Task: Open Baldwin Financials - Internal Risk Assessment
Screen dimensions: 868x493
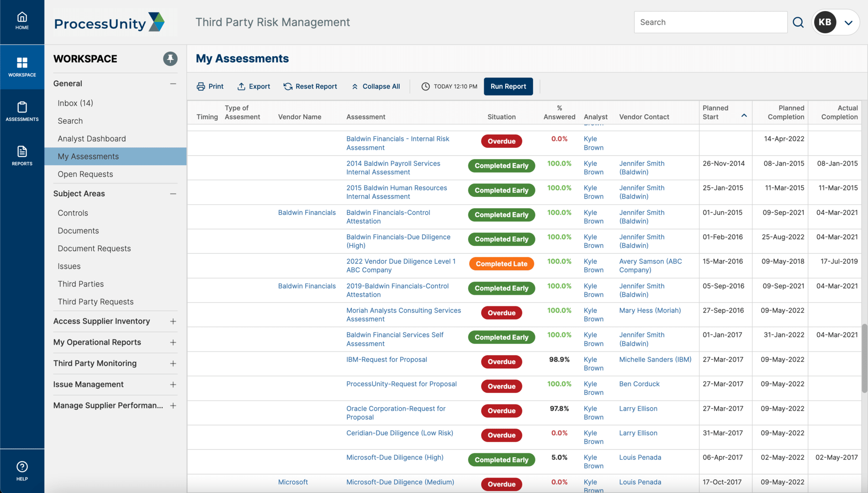Action: pyautogui.click(x=397, y=143)
